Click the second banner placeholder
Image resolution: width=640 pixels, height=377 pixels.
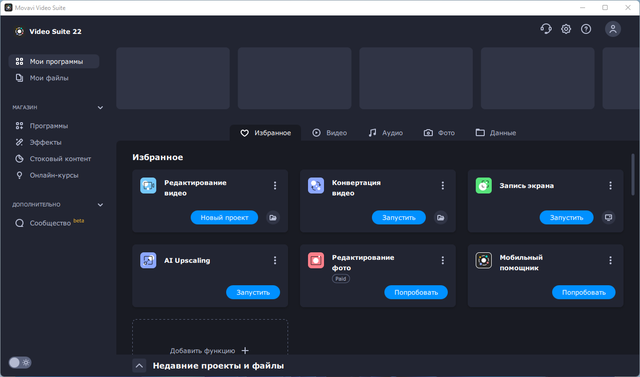295,78
